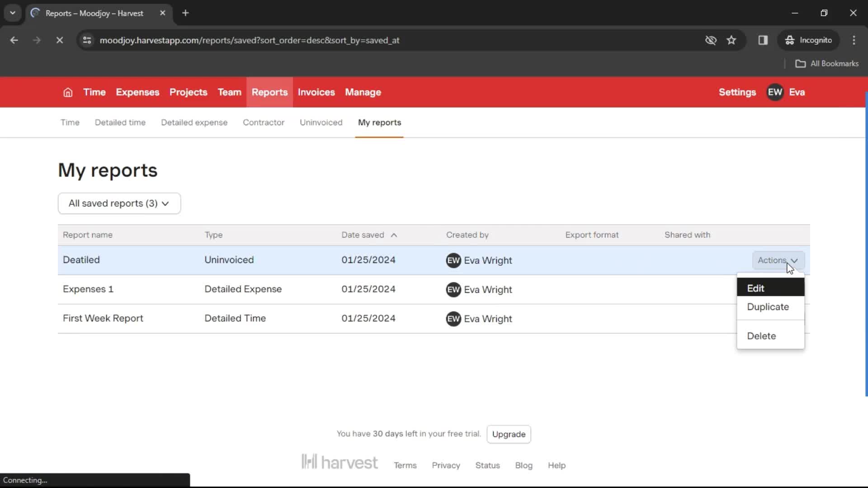The image size is (868, 488).
Task: Open the First Week Report
Action: coord(103,319)
